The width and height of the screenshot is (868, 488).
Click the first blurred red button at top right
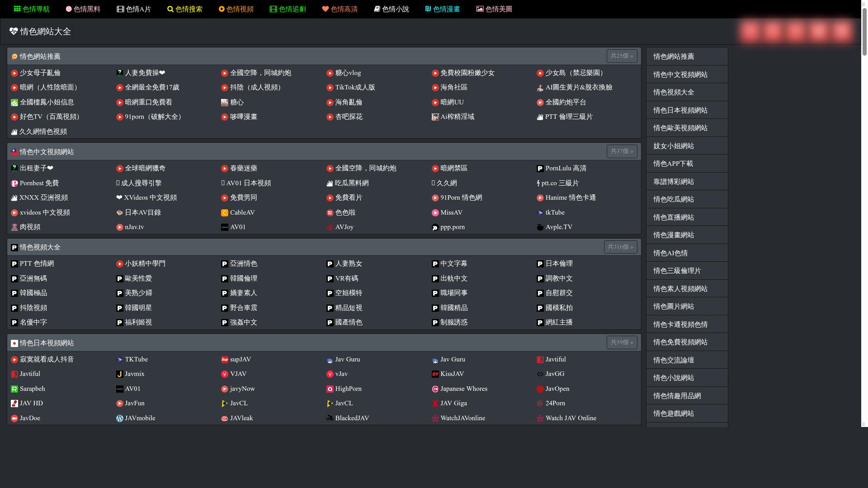pos(750,31)
